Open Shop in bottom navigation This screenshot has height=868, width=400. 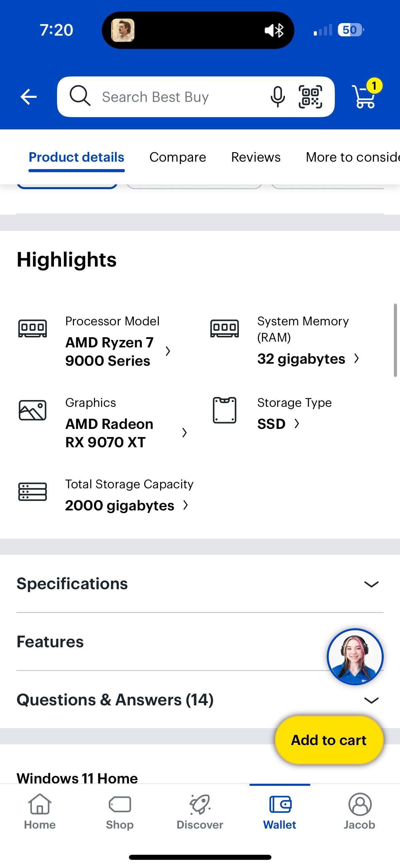pyautogui.click(x=119, y=812)
